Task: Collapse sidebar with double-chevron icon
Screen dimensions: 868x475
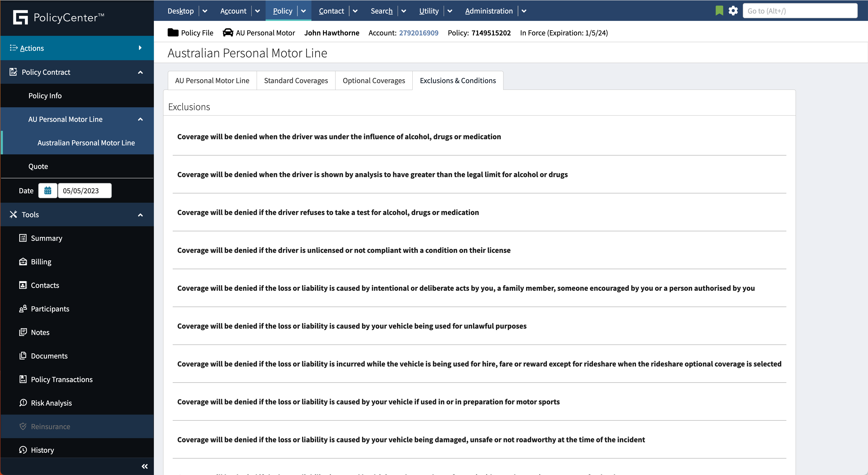Action: click(144, 466)
